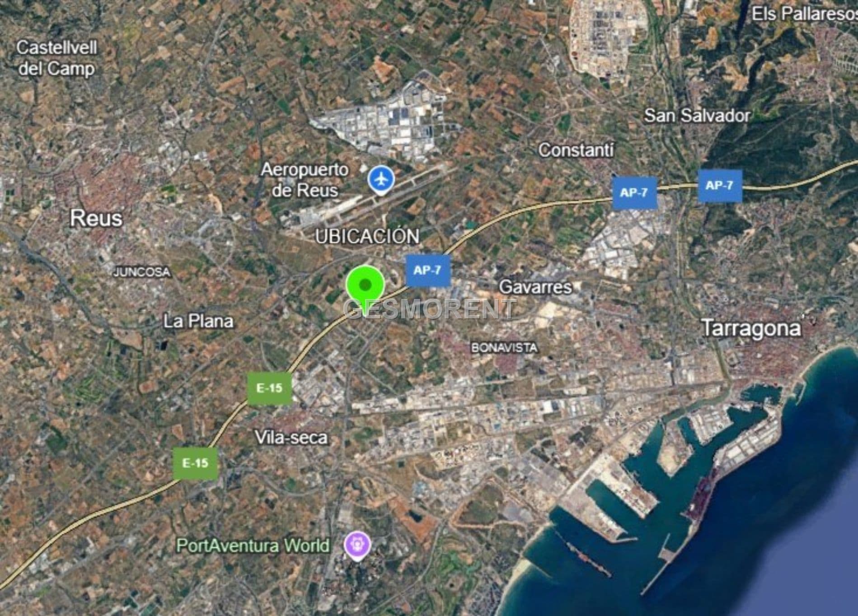Click the E-15 shield nearest PortAventura
The width and height of the screenshot is (858, 616).
click(196, 463)
